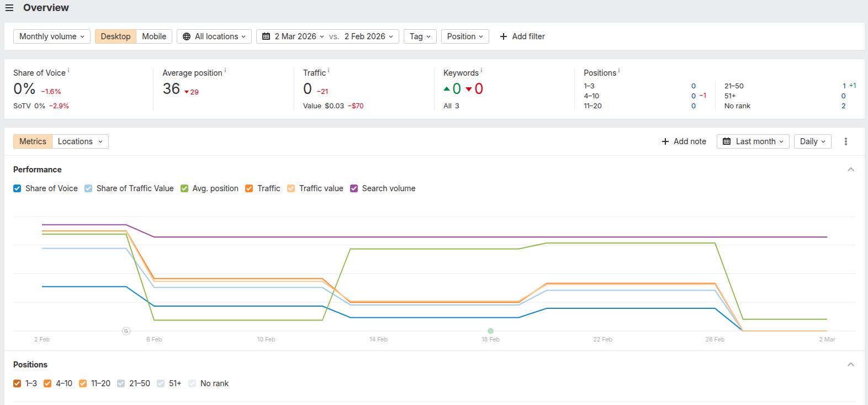The image size is (868, 405).
Task: Click the calendar icon beside 2 Mar 2026
Action: click(266, 36)
